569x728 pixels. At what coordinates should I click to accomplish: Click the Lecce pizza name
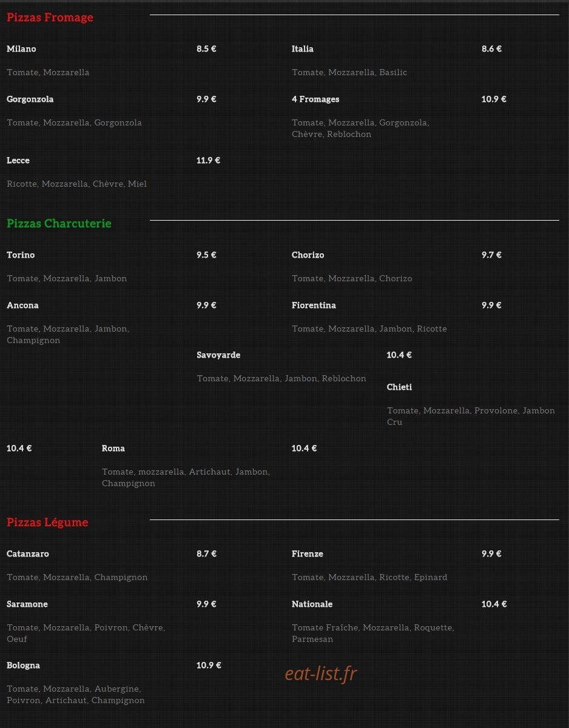tap(18, 161)
